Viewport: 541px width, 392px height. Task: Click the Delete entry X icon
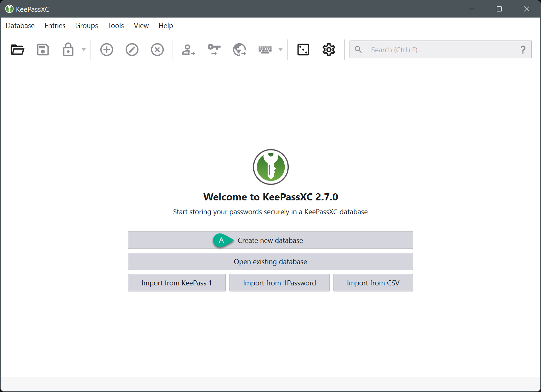157,50
